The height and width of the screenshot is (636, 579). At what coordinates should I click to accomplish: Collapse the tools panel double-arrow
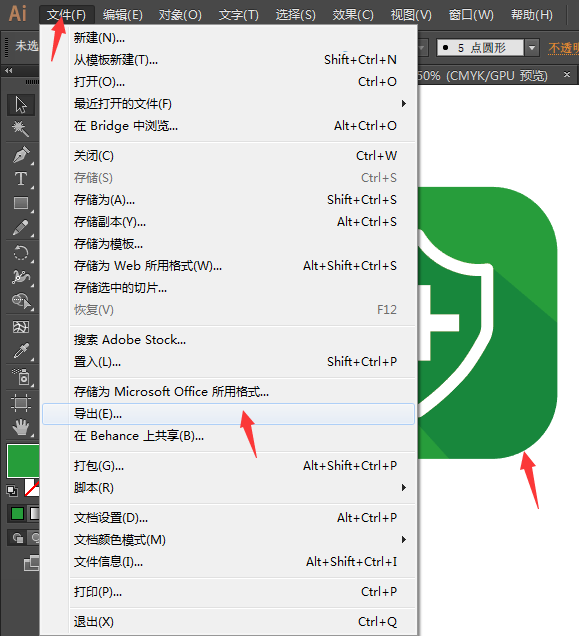(x=8, y=71)
